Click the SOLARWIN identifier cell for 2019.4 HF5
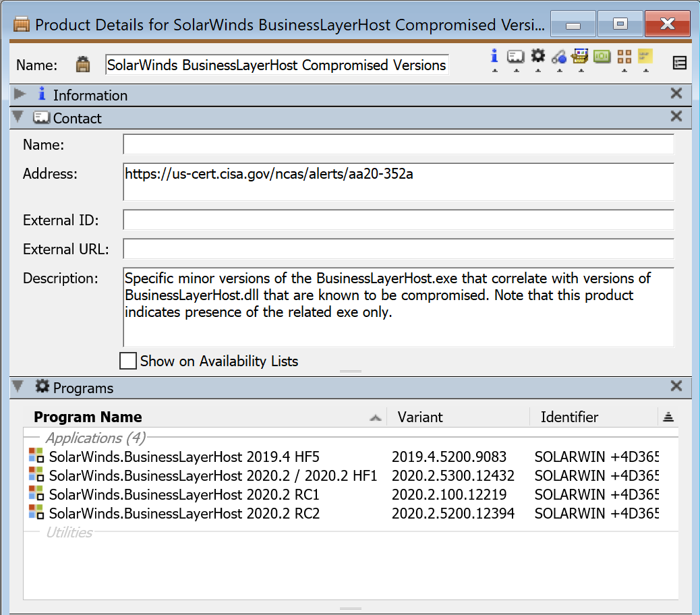 596,457
